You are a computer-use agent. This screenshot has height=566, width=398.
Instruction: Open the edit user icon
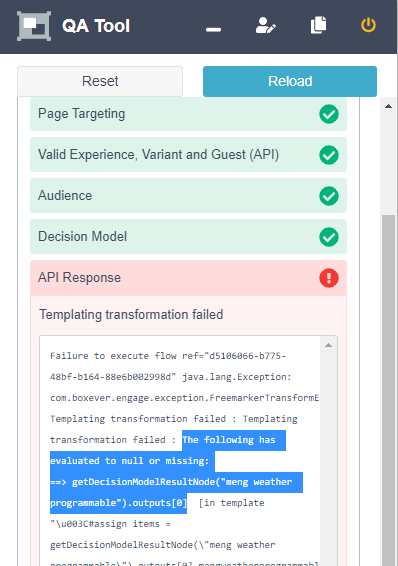(266, 26)
